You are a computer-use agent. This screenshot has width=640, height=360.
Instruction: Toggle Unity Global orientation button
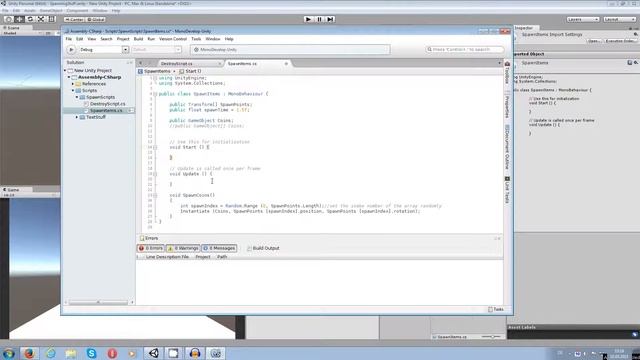pos(96,20)
